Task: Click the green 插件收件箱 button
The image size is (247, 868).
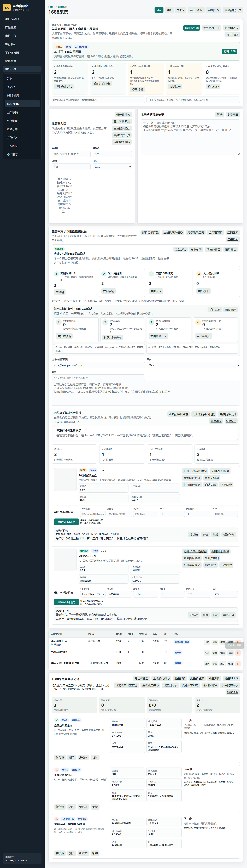Action: 192,28
